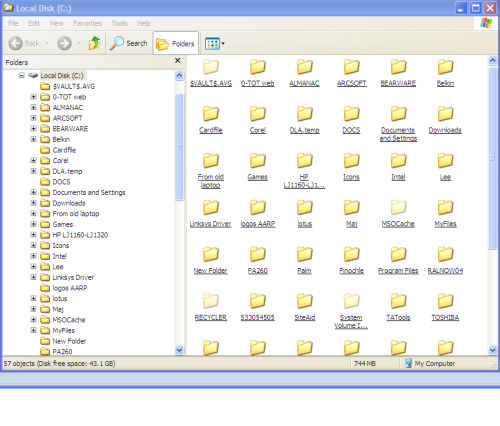Expand the Linksys Driver tree folder
This screenshot has height=426, width=500.
[x=33, y=277]
